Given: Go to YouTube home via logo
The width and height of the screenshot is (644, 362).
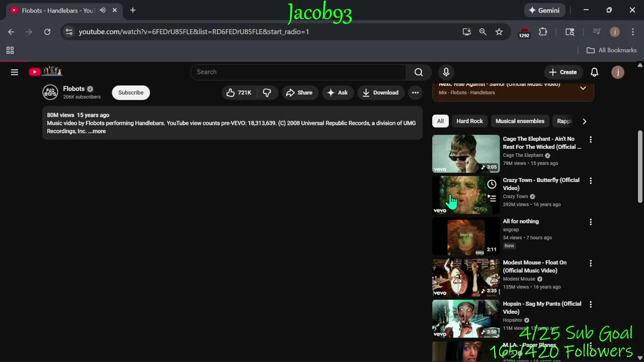Looking at the screenshot, I should (x=45, y=72).
